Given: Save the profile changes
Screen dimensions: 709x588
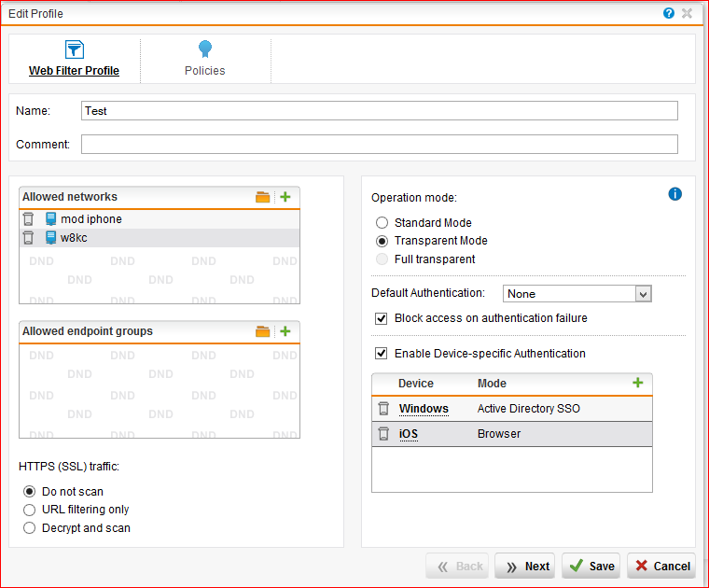Looking at the screenshot, I should point(591,566).
